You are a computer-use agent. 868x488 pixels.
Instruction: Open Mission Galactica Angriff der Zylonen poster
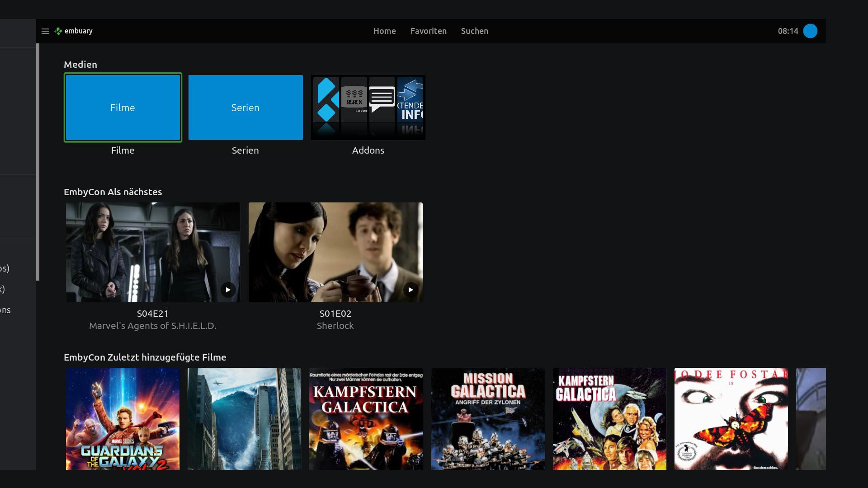click(x=488, y=419)
